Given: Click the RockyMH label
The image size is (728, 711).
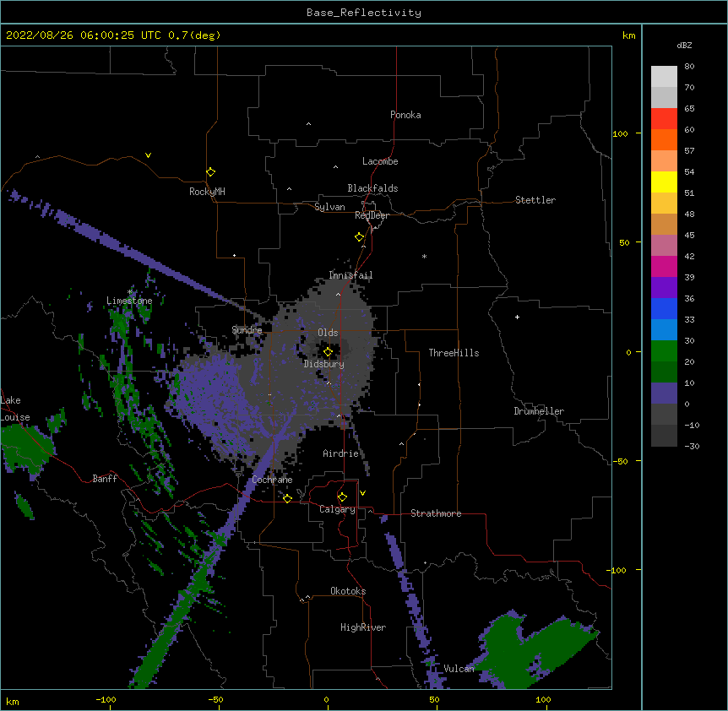Looking at the screenshot, I should [x=207, y=192].
